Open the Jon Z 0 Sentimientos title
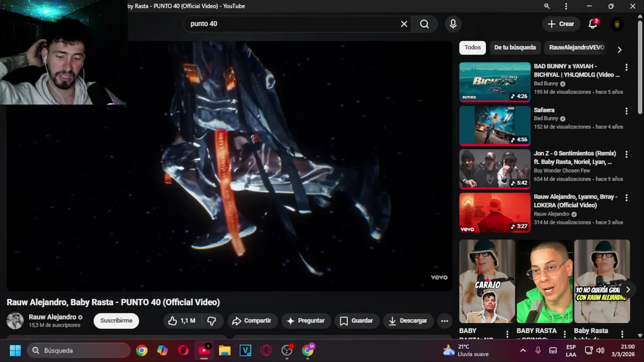The width and height of the screenshot is (644, 362). (575, 158)
